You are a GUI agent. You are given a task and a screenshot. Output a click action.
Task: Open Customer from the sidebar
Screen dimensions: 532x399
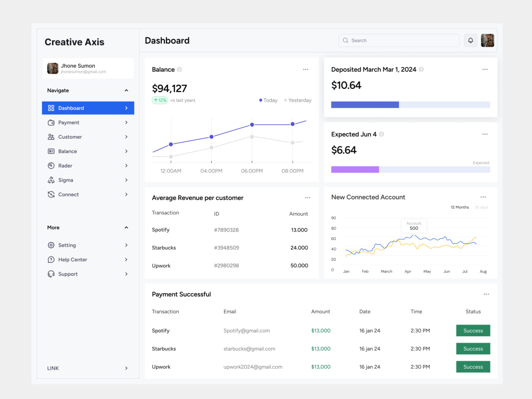click(x=88, y=137)
